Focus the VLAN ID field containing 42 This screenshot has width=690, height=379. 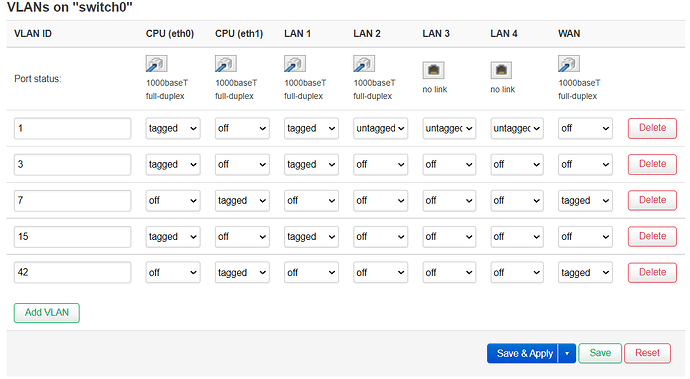72,272
